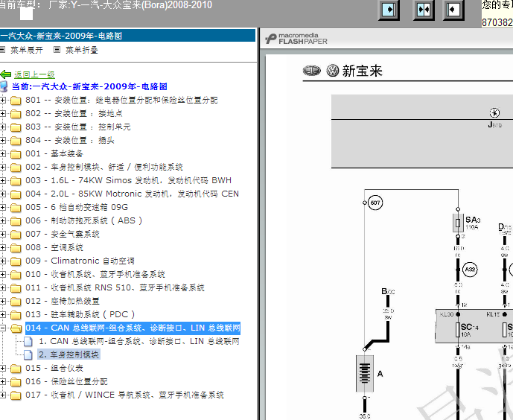Select 803 安装位置 控制单元 entry

tap(78, 127)
